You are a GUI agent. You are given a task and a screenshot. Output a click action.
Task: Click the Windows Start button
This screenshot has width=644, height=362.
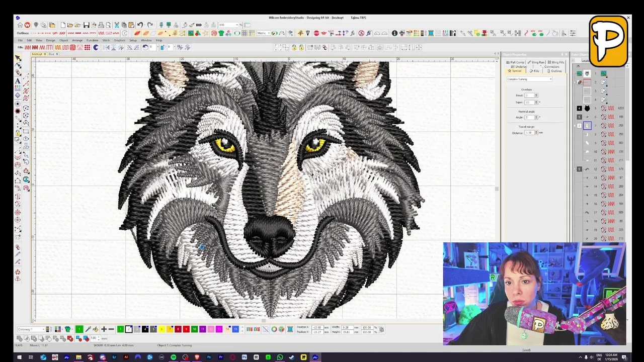tap(19, 357)
